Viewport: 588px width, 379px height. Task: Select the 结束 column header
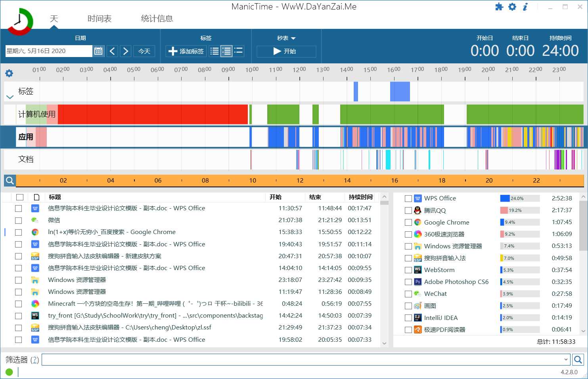tap(315, 197)
